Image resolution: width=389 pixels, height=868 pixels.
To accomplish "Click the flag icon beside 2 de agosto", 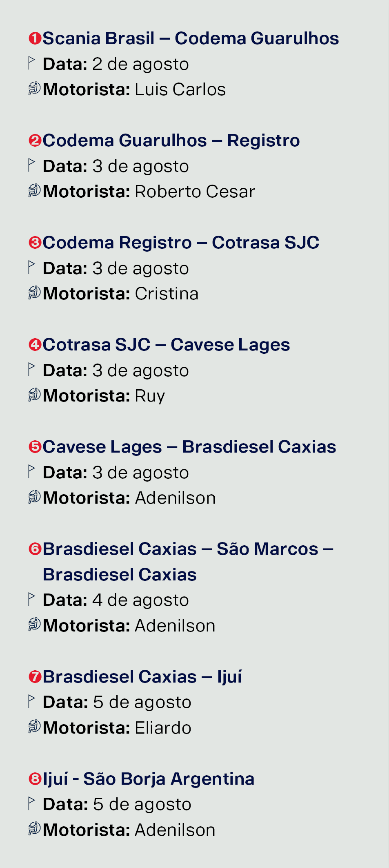I will click(x=31, y=63).
